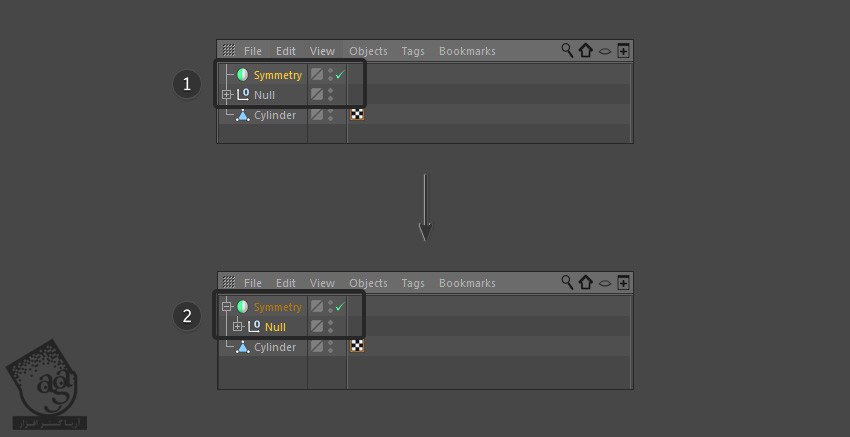
Task: Click the eye icon in upper panel header
Action: click(x=605, y=52)
